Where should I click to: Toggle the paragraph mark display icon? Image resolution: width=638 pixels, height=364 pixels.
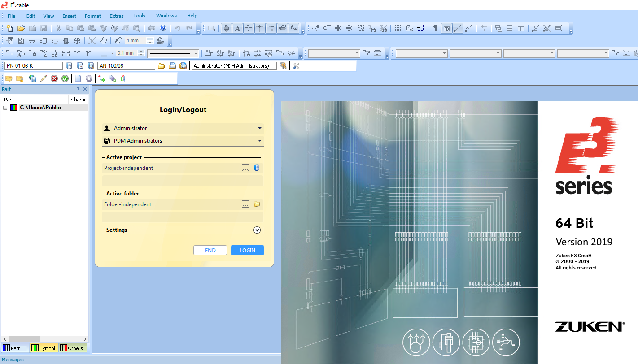[435, 28]
